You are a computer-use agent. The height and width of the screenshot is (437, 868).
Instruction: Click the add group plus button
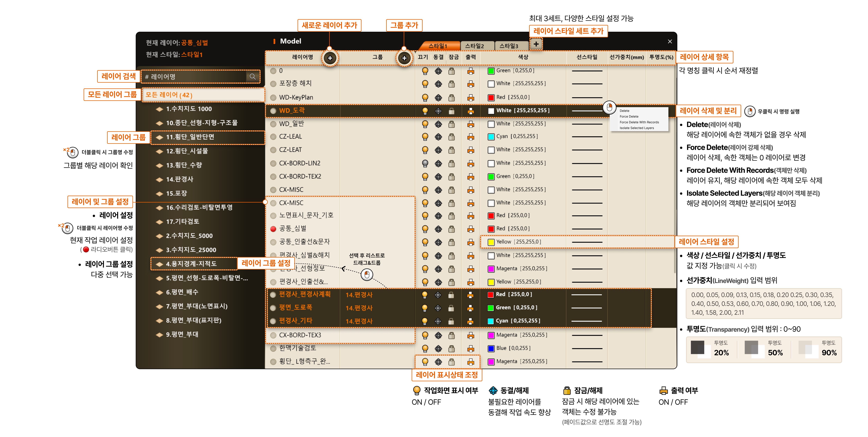click(404, 58)
